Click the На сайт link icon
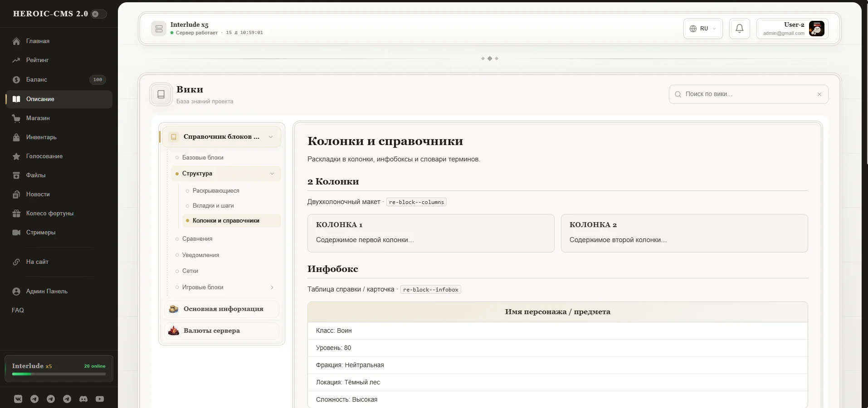Viewport: 868px width, 408px height. [16, 262]
